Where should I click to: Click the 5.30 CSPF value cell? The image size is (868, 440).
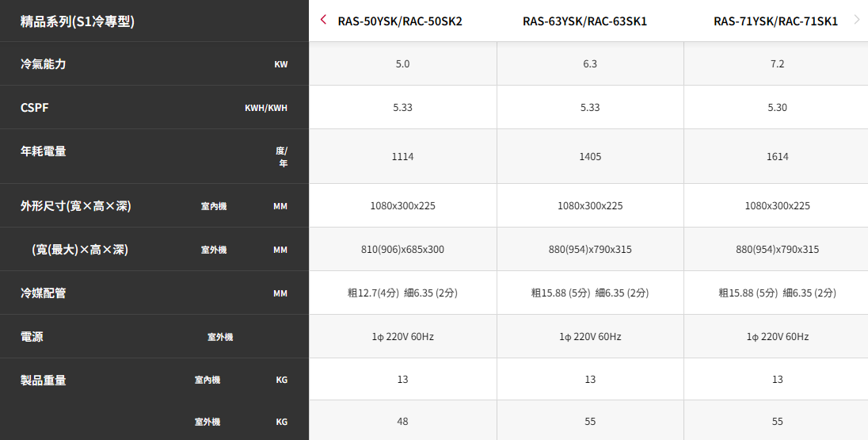coord(777,108)
